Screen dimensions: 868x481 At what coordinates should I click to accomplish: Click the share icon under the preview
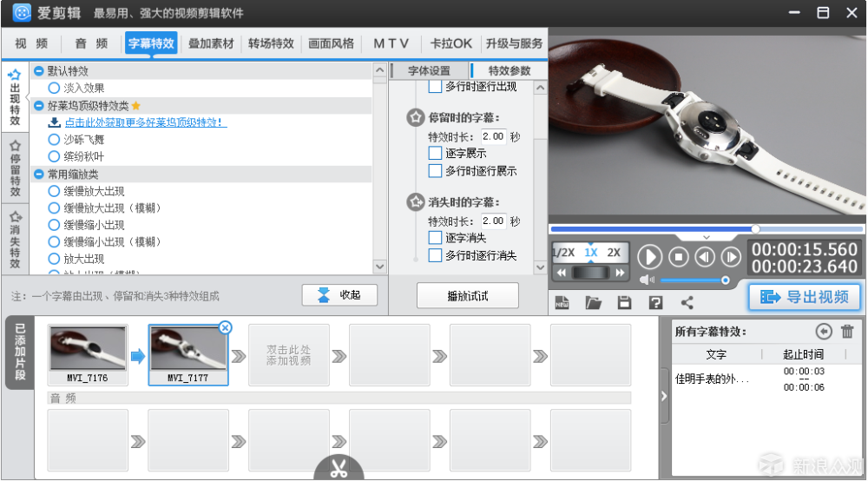(687, 302)
